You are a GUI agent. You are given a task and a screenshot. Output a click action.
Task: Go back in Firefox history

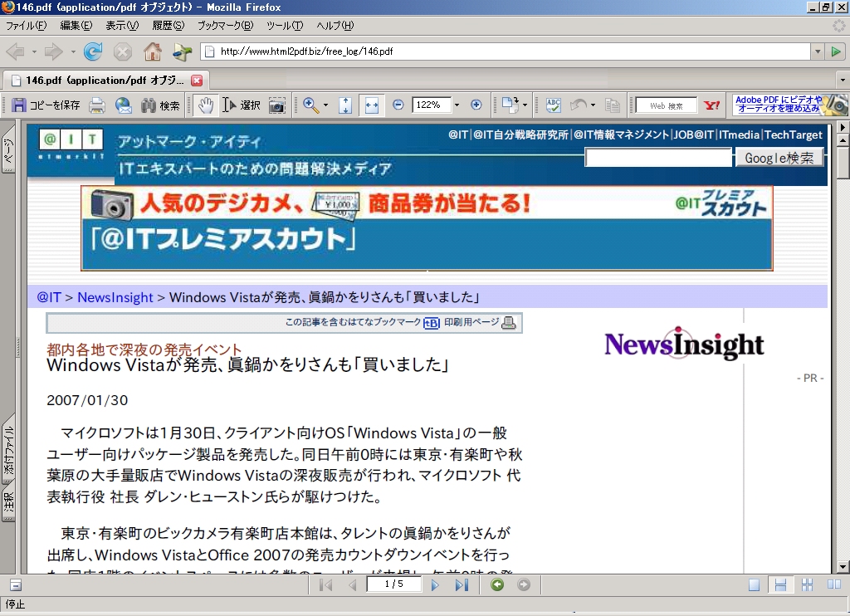tap(15, 52)
